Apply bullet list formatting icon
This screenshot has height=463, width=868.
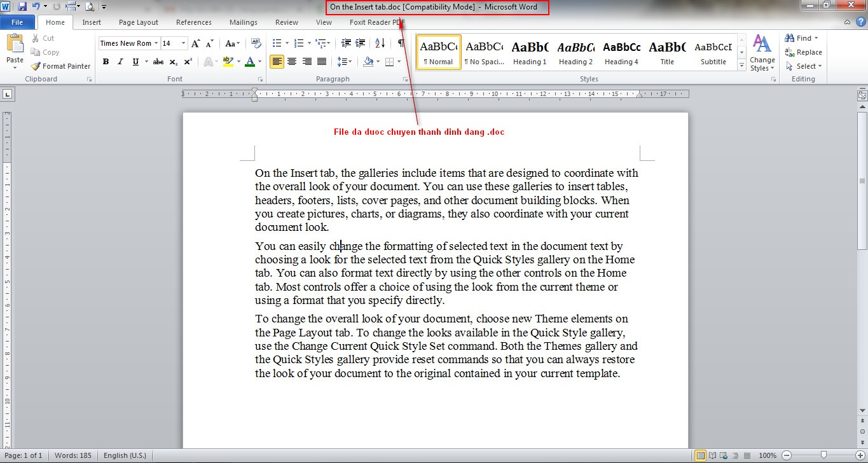pyautogui.click(x=277, y=43)
